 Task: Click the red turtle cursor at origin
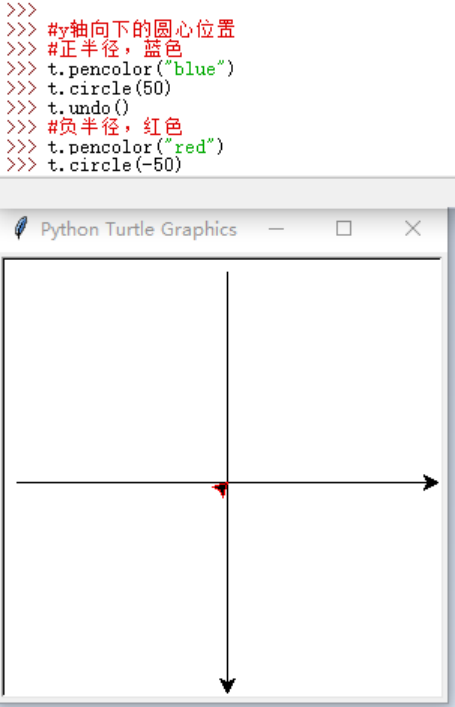[221, 489]
